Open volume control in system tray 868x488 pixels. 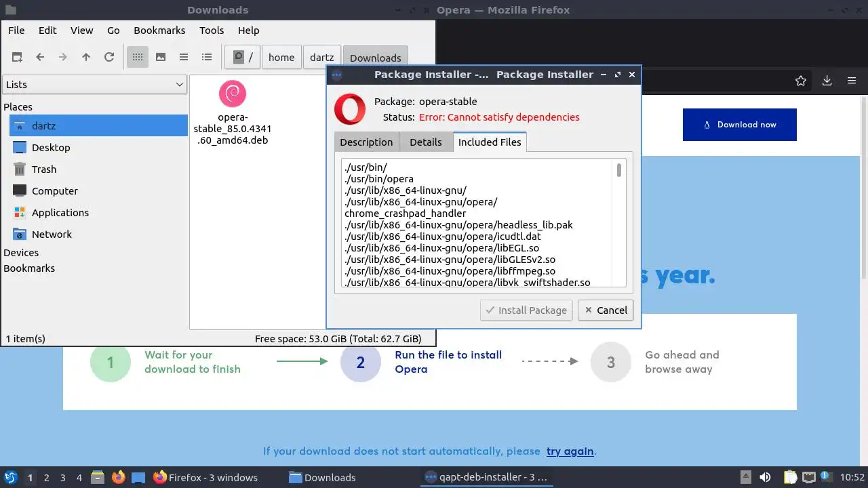click(766, 478)
